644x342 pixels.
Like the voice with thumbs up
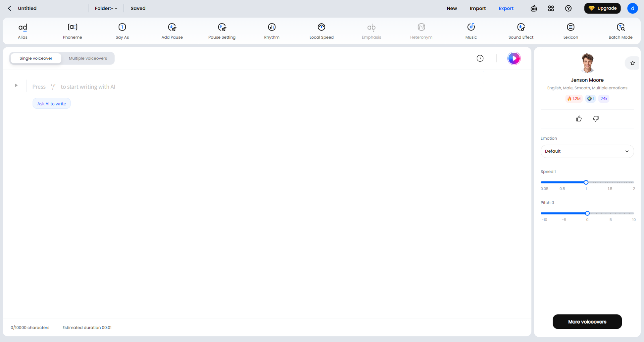[x=579, y=119]
